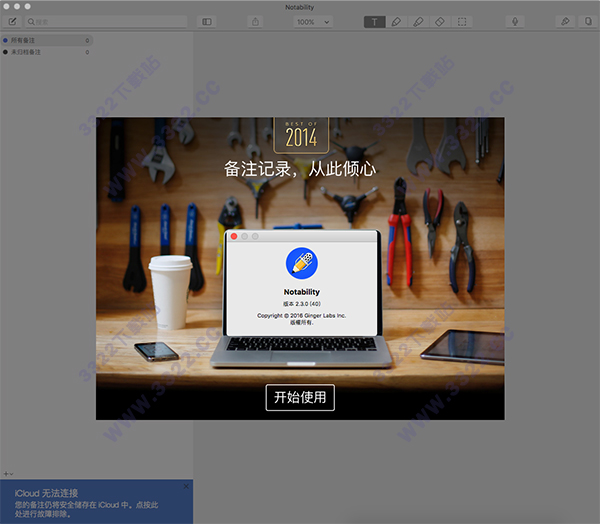Image resolution: width=600 pixels, height=524 pixels.
Task: Click the page view icon at far right
Action: (x=588, y=22)
